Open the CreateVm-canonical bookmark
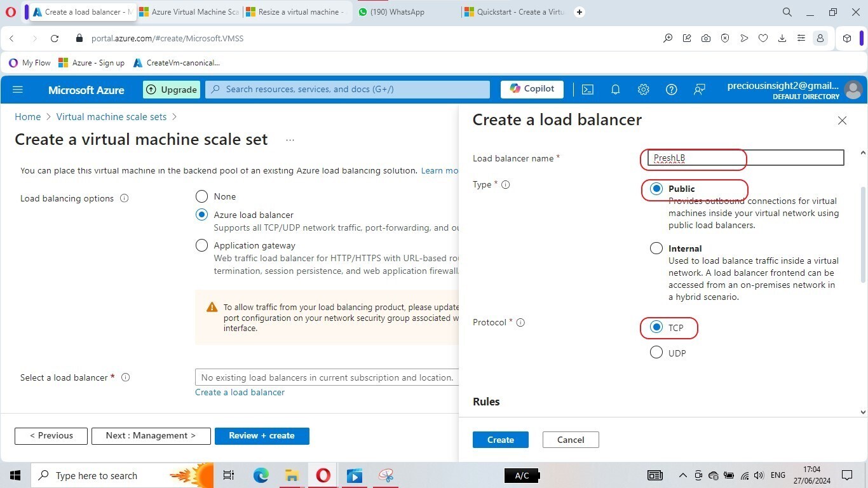 tap(177, 63)
